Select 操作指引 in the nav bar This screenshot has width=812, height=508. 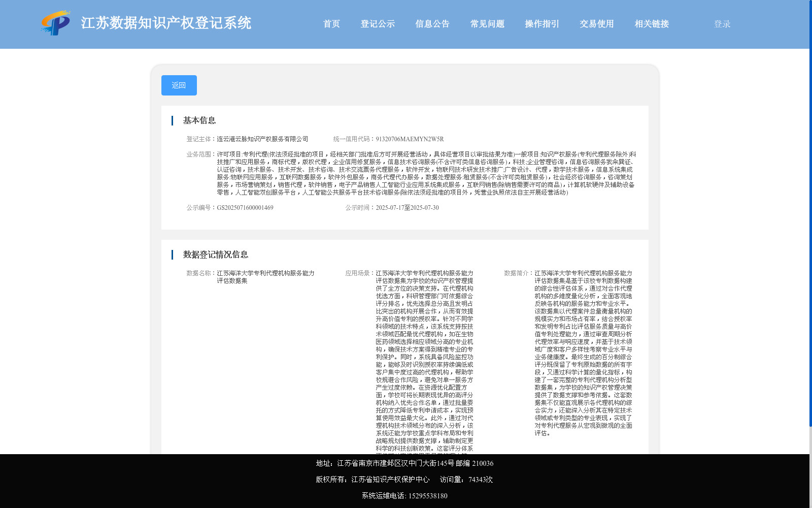(x=542, y=24)
